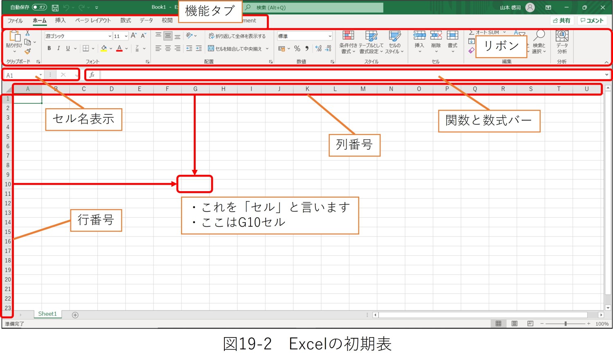Click the Data Analysis (データ分析) icon
613x364 pixels.
tap(562, 36)
